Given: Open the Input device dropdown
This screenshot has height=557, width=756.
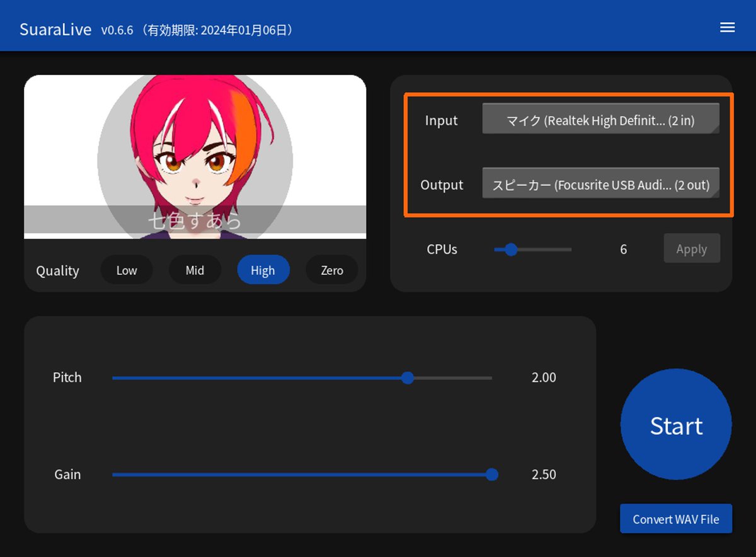Looking at the screenshot, I should tap(600, 118).
